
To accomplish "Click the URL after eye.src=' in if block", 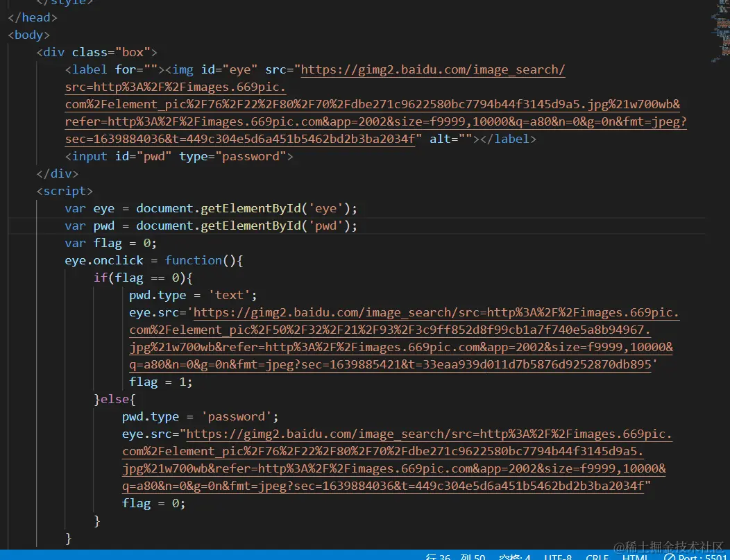I will pyautogui.click(x=404, y=339).
